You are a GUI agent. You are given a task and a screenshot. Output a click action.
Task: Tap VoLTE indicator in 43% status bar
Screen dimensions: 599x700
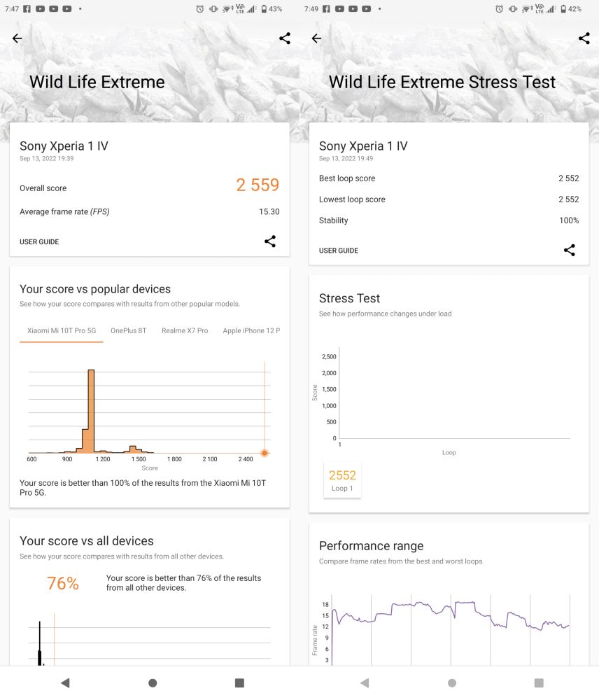(x=240, y=8)
